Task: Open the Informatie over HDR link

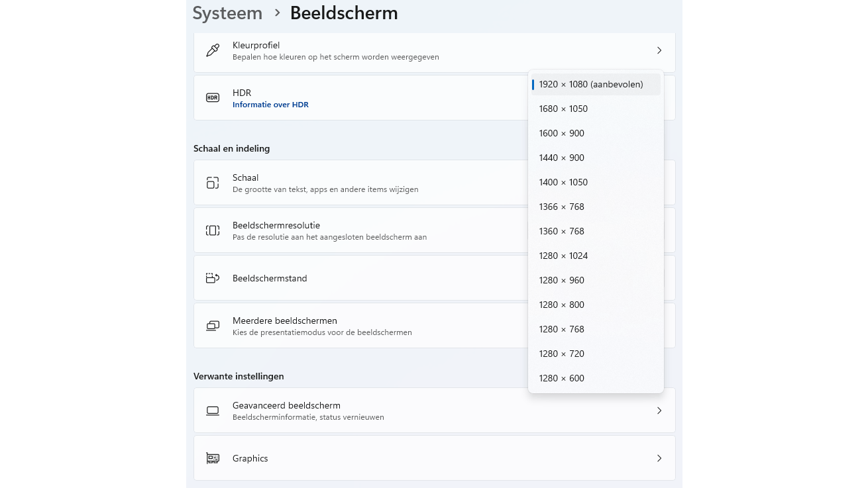Action: (270, 105)
